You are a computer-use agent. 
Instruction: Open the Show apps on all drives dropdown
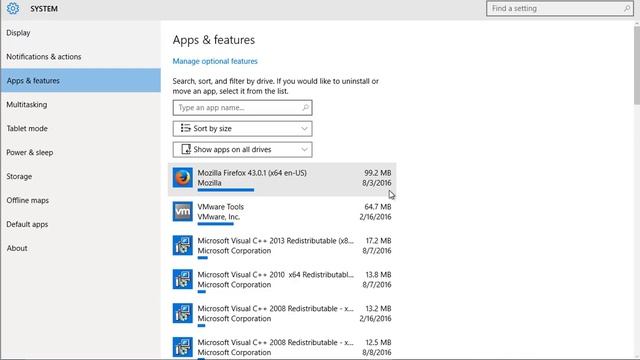coord(242,149)
